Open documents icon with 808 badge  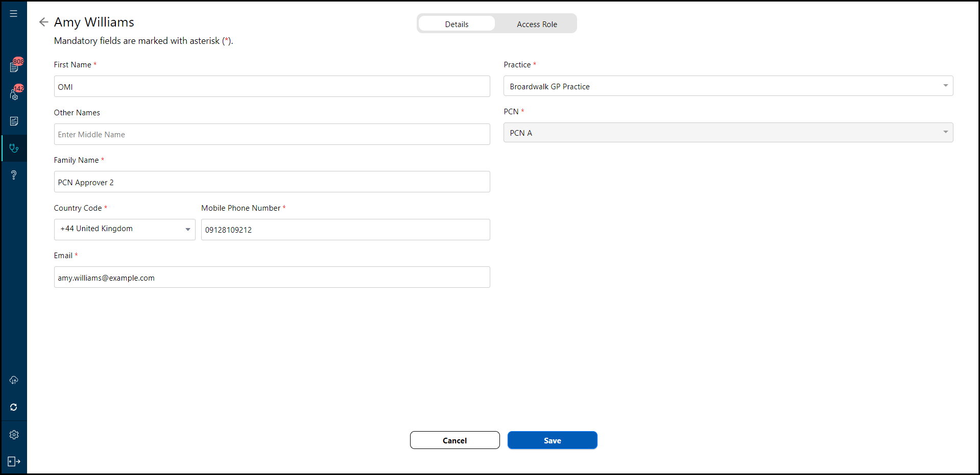14,67
